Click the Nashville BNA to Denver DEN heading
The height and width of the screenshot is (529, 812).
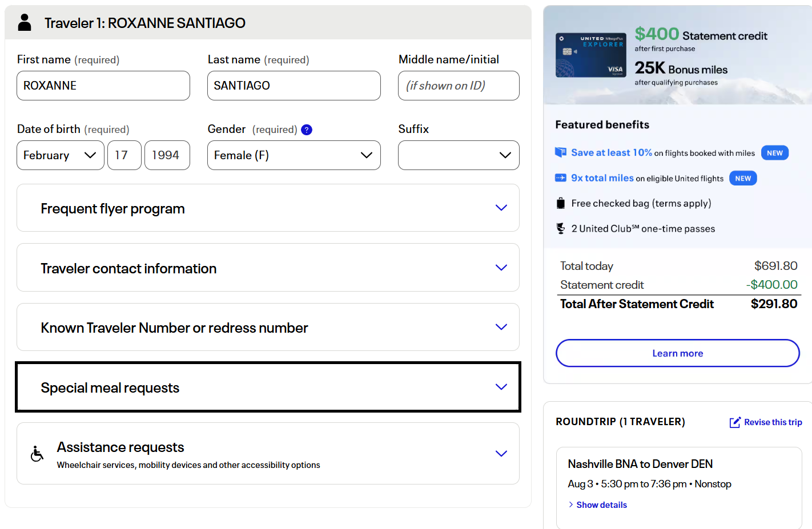point(640,464)
